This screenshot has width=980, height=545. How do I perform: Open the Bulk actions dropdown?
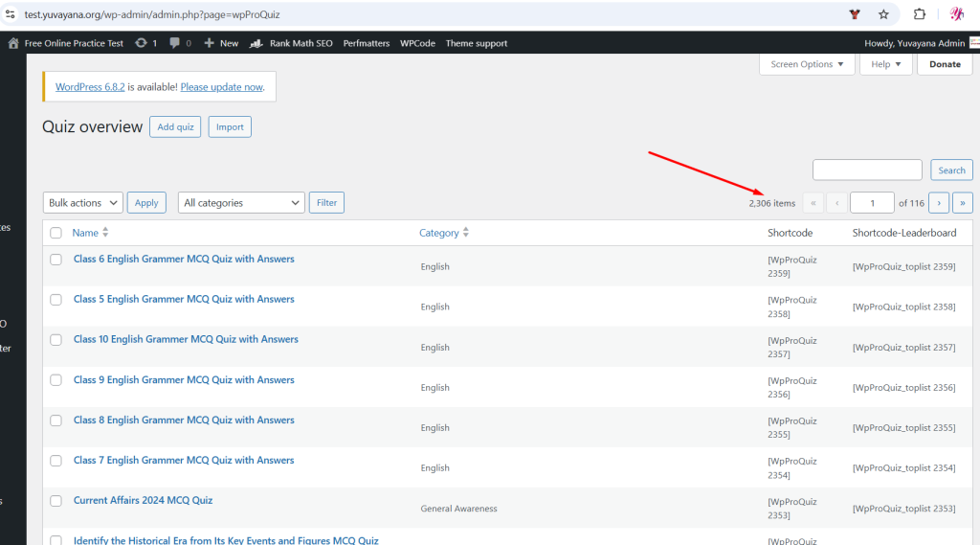pyautogui.click(x=83, y=203)
